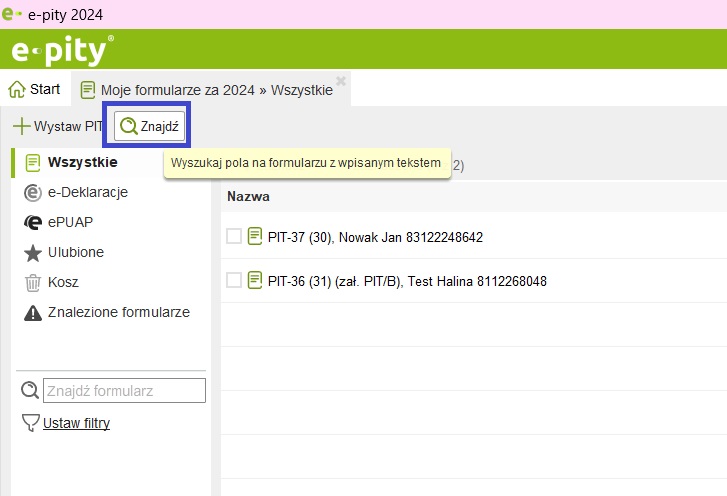Select Wszystkie in the sidebar
The width and height of the screenshot is (727, 496).
(x=82, y=162)
